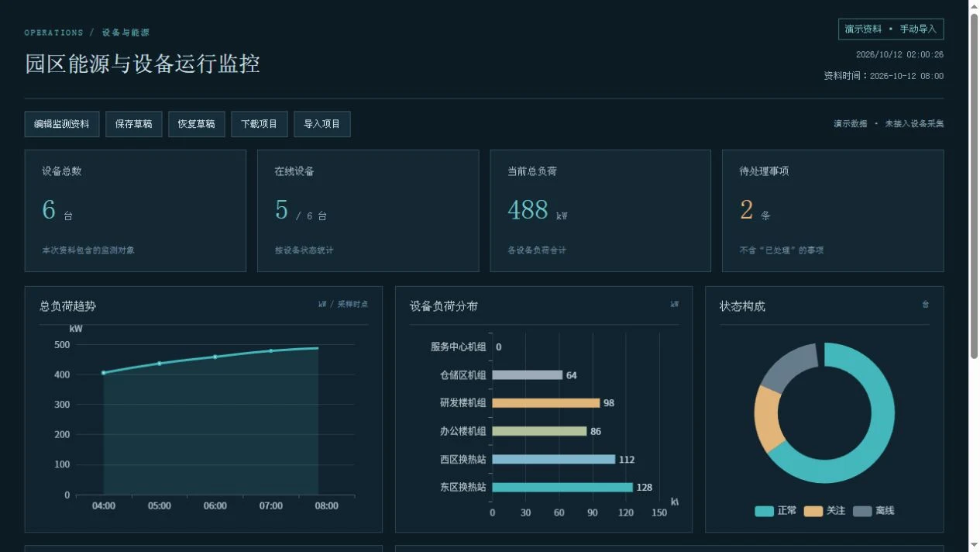Viewport: 980px width, 552px height.
Task: Click the 本次资料包含的监测对象 caption
Action: click(x=88, y=250)
